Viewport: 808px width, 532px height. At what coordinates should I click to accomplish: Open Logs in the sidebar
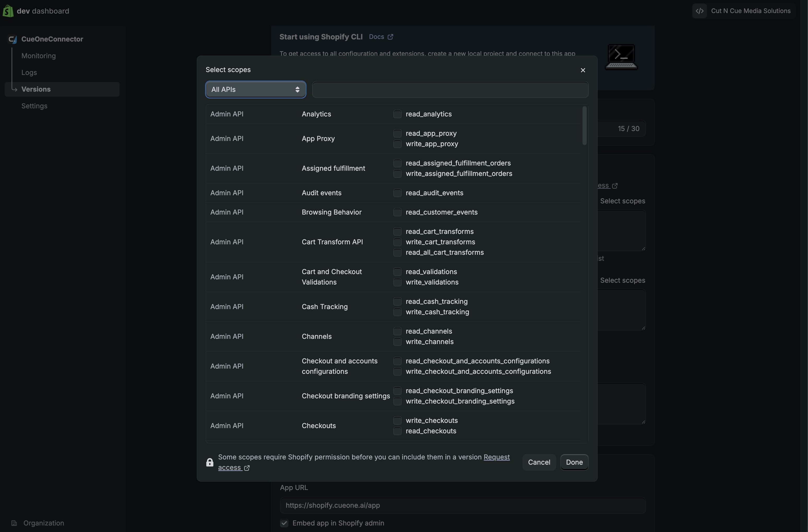(29, 73)
